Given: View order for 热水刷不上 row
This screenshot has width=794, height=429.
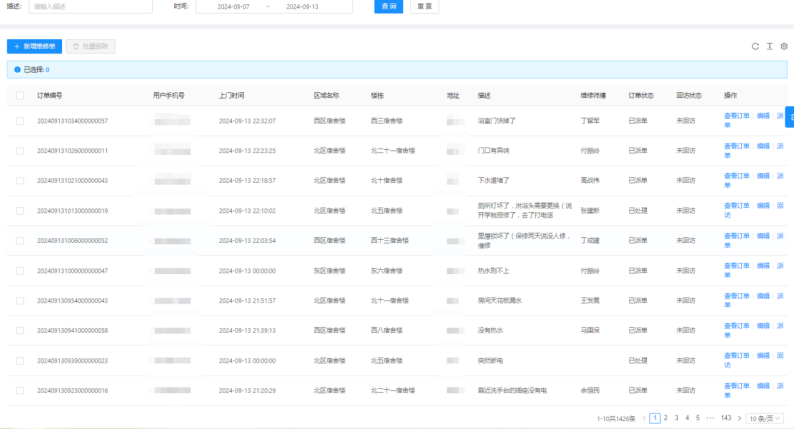Looking at the screenshot, I should click(737, 266).
